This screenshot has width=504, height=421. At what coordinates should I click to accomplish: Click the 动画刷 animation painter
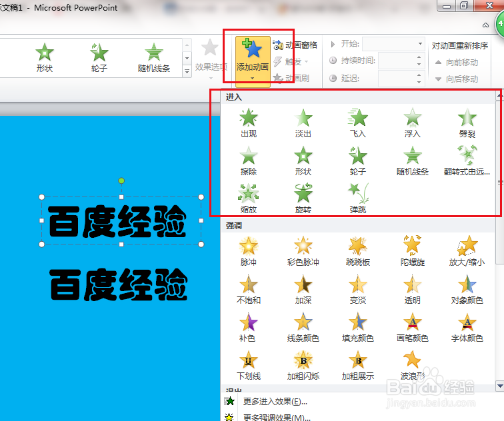click(291, 78)
